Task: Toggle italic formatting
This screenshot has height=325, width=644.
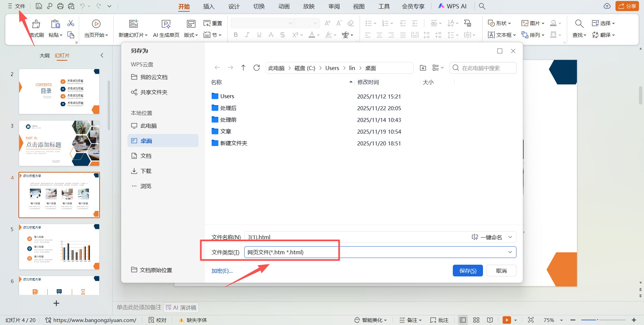Action: tap(247, 35)
